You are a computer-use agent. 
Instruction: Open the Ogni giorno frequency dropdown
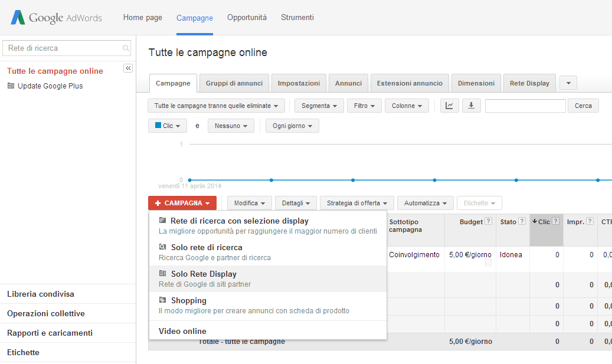point(292,126)
